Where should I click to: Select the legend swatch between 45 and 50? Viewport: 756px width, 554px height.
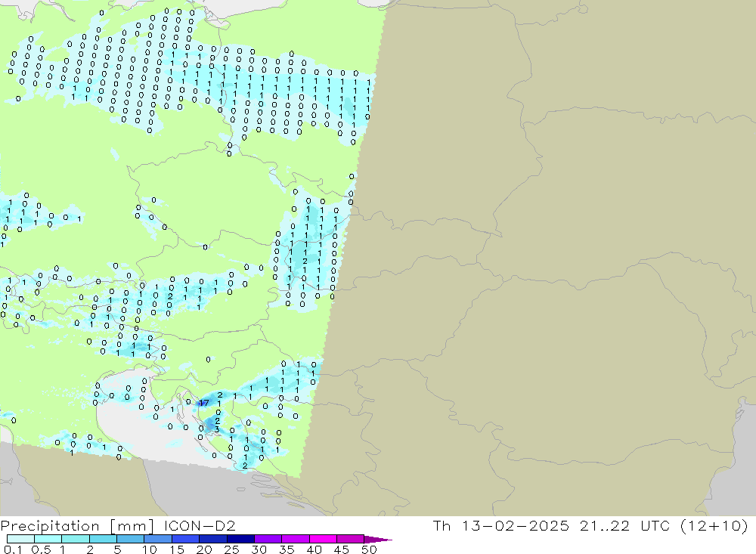(350, 539)
